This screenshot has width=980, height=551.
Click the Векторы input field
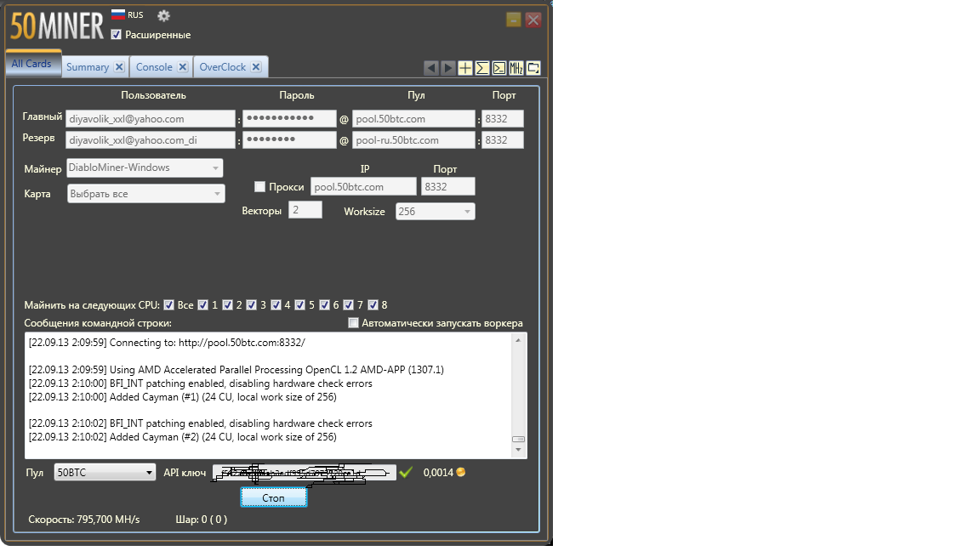305,210
